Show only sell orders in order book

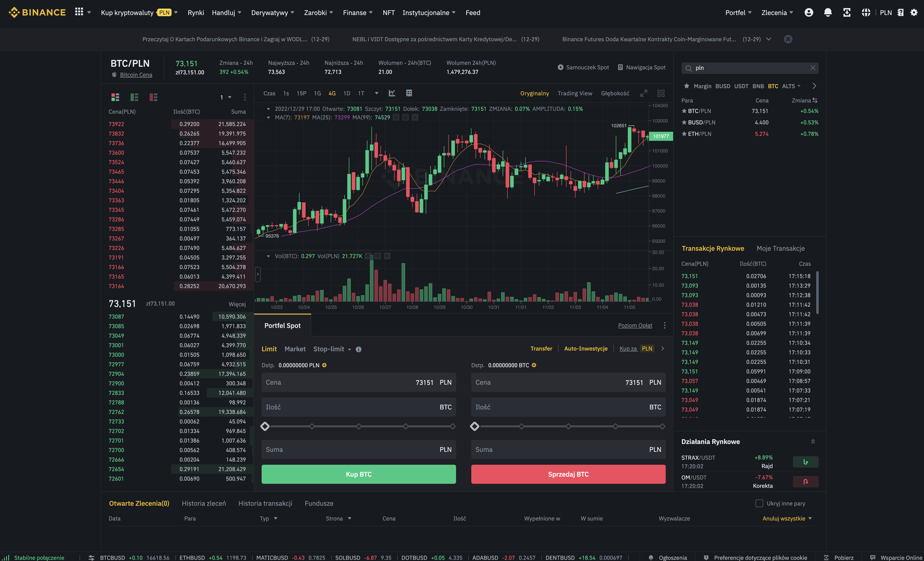(153, 97)
